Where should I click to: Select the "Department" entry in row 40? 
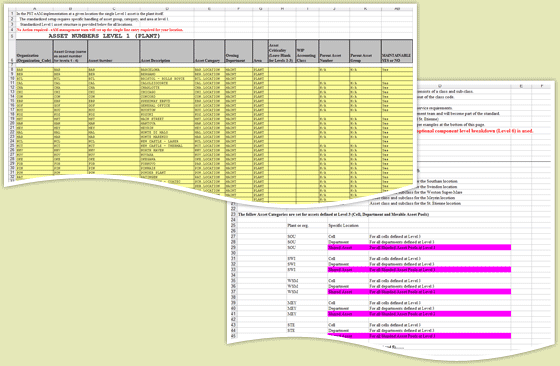[x=338, y=308]
